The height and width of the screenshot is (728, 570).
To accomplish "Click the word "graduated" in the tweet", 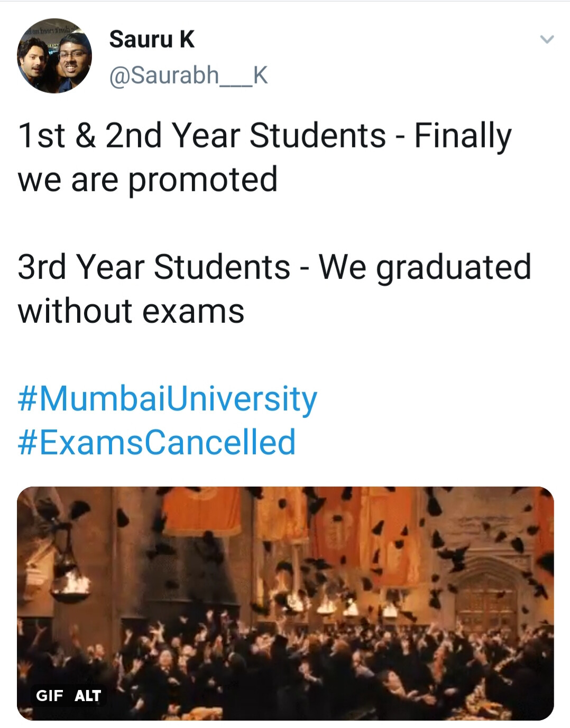I will coord(453,267).
